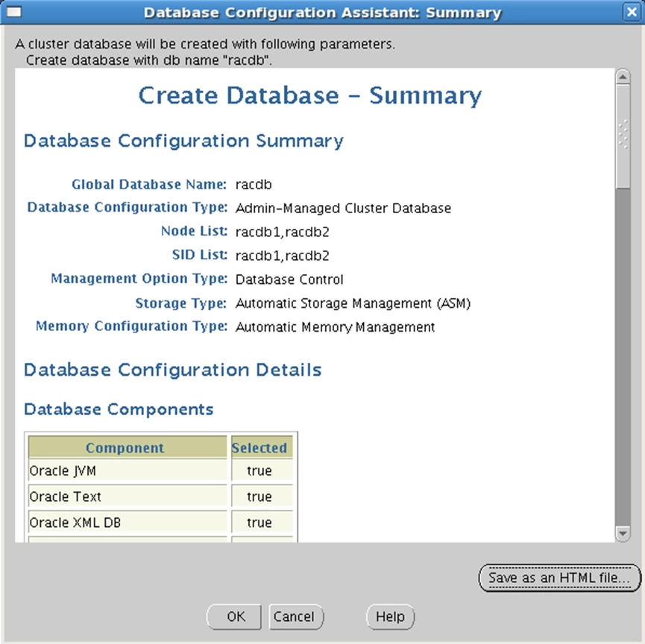Click the Global Database Name label
Image resolution: width=645 pixels, height=644 pixels.
(x=149, y=184)
